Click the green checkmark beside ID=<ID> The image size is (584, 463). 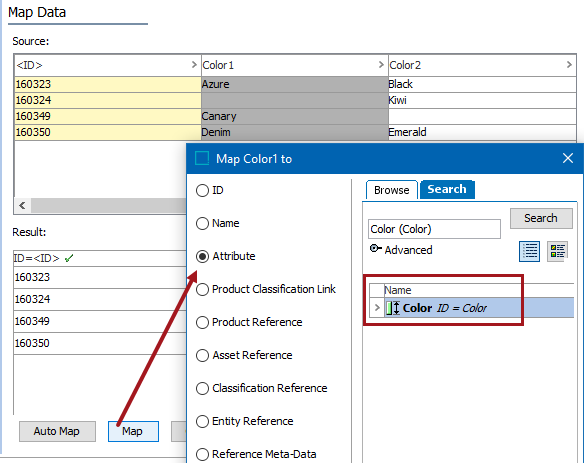pos(69,258)
